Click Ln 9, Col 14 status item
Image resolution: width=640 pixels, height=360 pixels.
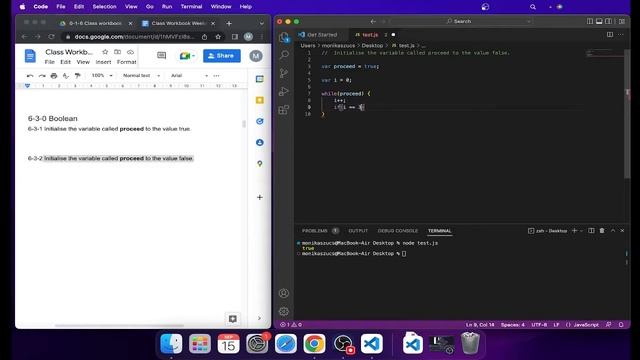click(480, 325)
